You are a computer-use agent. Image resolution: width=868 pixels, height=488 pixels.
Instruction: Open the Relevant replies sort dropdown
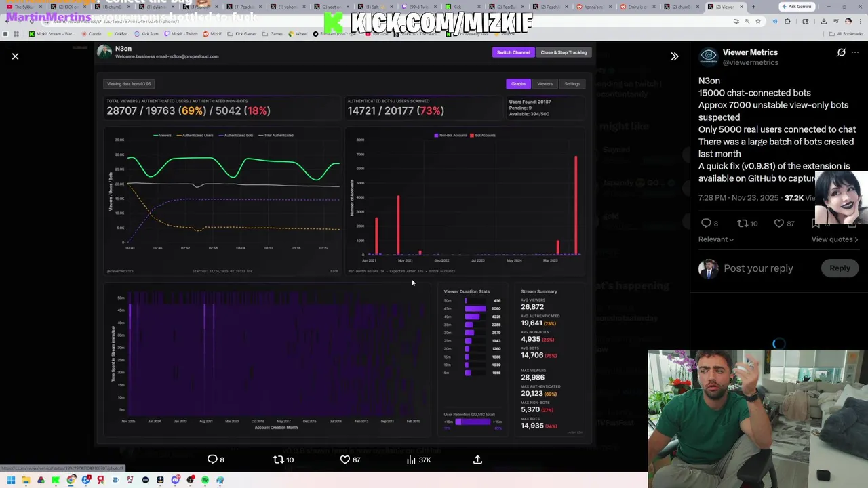[x=716, y=239]
